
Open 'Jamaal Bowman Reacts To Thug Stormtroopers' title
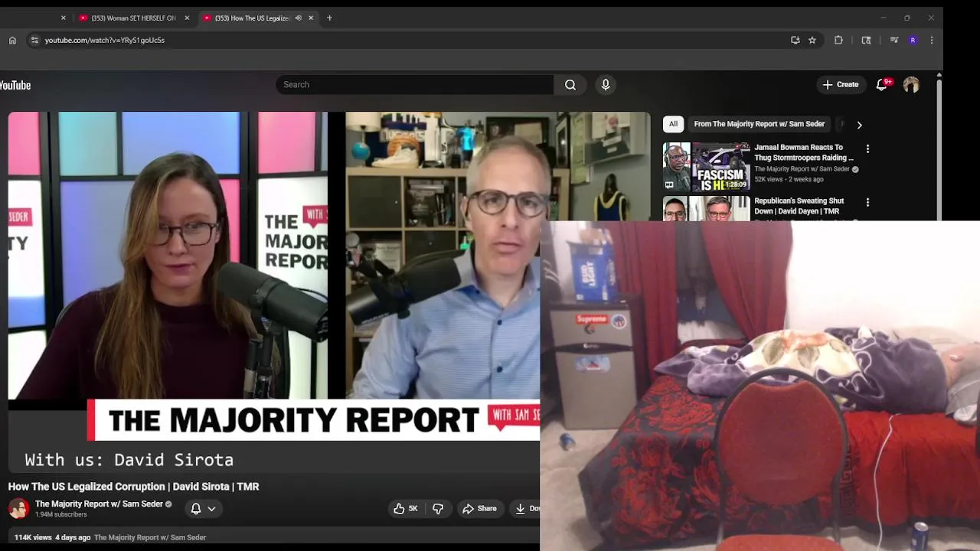click(804, 152)
